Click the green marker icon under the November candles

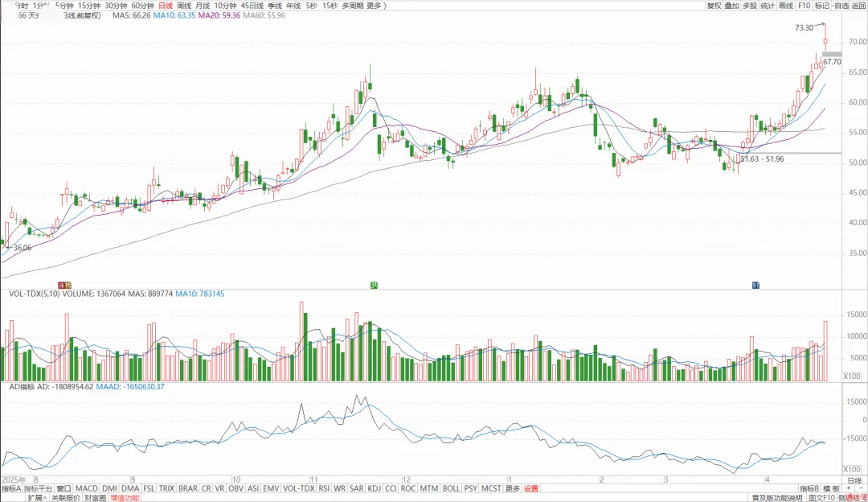pyautogui.click(x=375, y=286)
